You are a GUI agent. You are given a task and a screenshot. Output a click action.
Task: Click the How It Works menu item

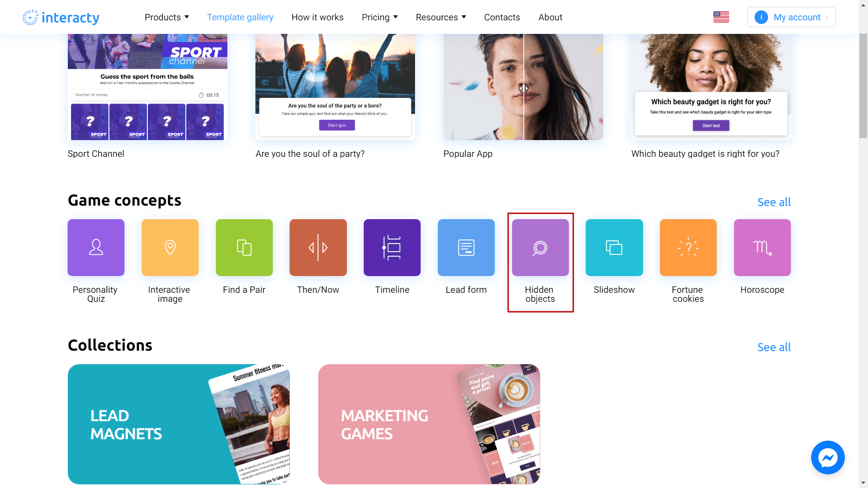point(317,17)
